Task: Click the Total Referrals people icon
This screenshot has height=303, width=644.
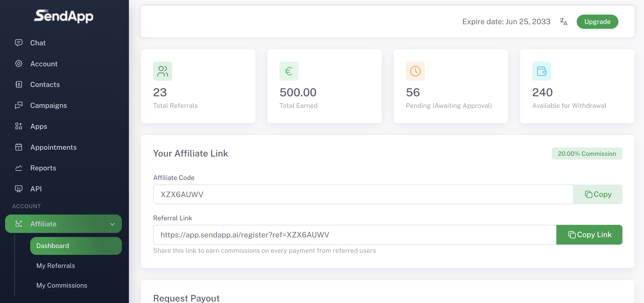Action: click(163, 71)
